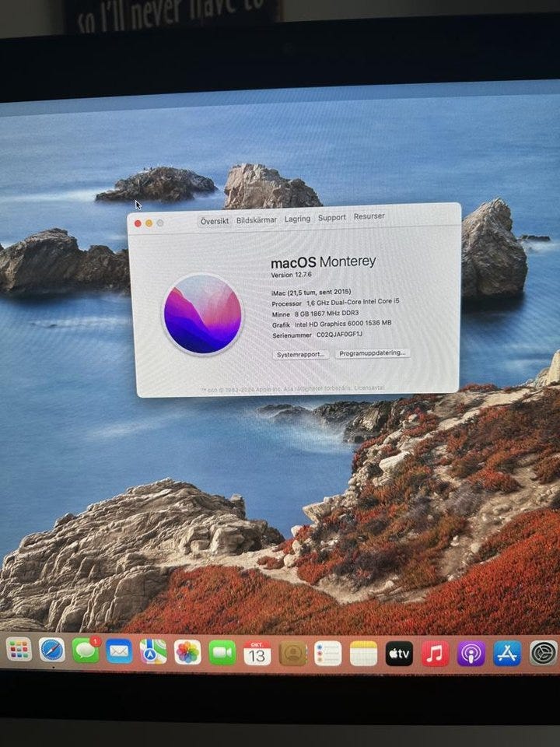Click the 8 GB 1867 MHz DDR3 text
Viewport: 560px width, 747px height.
pos(327,314)
